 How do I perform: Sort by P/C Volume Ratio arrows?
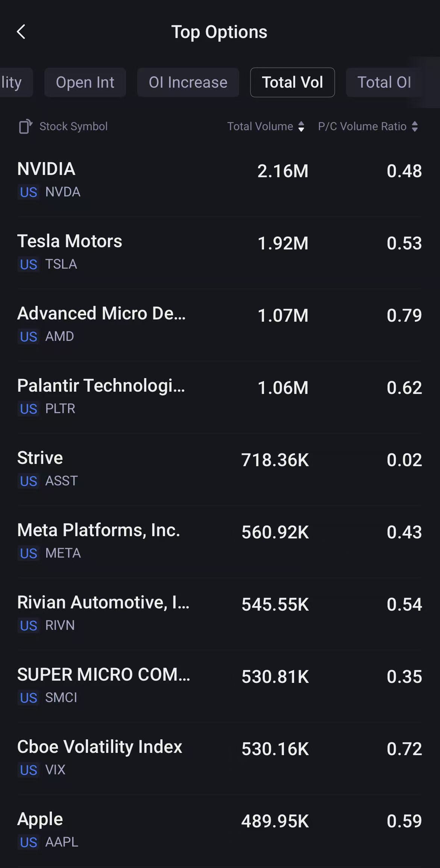(x=415, y=126)
